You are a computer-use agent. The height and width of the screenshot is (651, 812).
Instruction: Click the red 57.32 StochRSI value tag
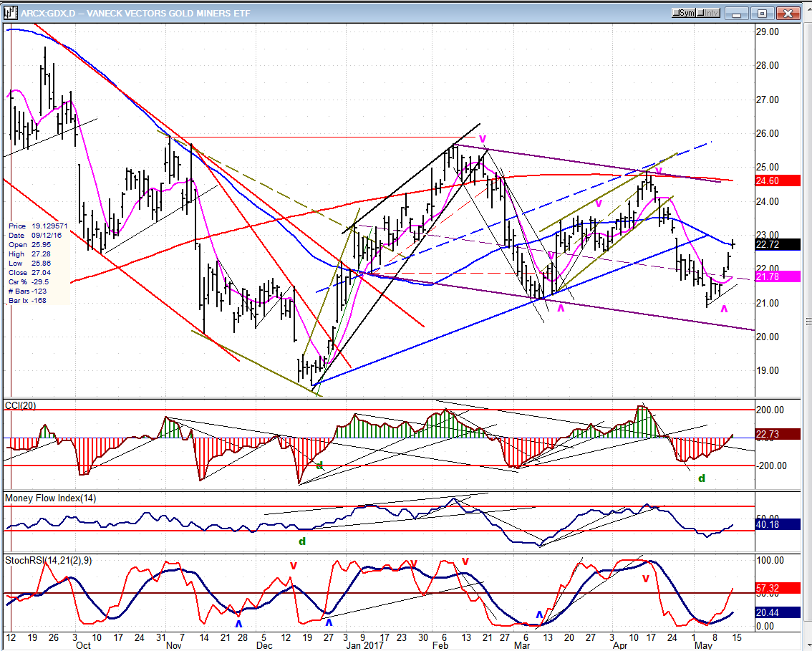pyautogui.click(x=776, y=588)
